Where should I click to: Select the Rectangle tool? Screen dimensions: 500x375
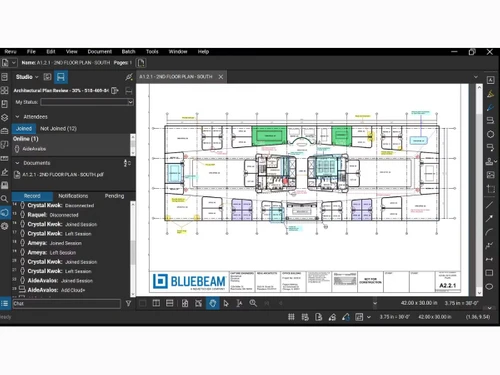(x=489, y=273)
